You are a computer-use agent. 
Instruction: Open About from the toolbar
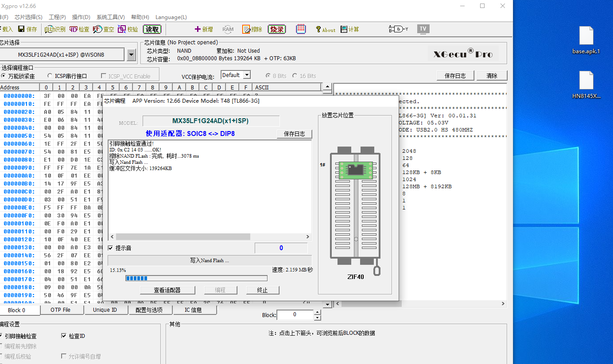325,30
